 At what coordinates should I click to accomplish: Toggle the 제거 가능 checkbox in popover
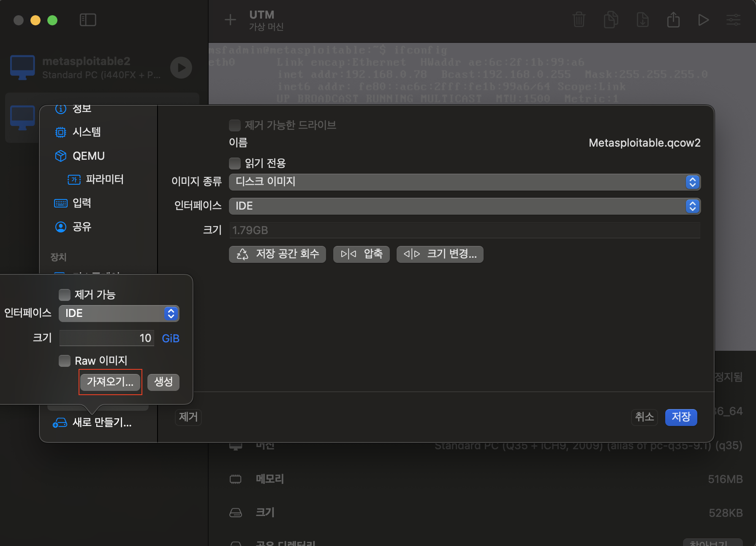click(x=65, y=295)
